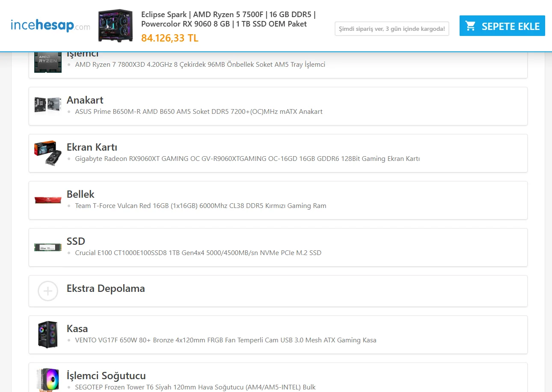552x392 pixels.
Task: Click the Eclipse Spark product title
Action: pos(229,19)
